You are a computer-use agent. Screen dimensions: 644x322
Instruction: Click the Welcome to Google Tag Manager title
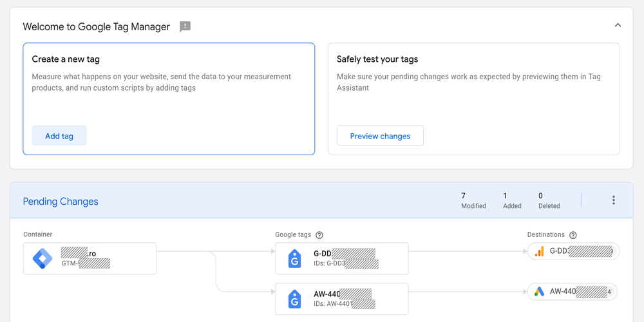(x=97, y=26)
